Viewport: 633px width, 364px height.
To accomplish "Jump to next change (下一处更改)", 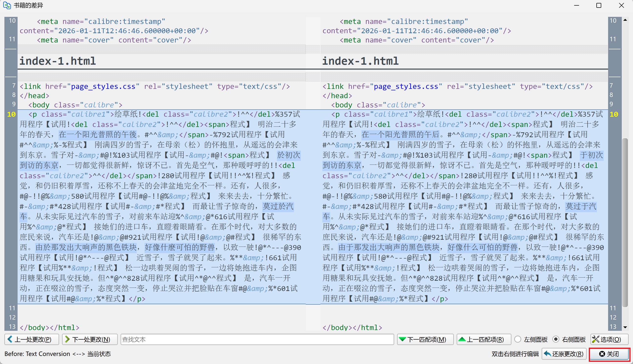I will click(x=90, y=339).
